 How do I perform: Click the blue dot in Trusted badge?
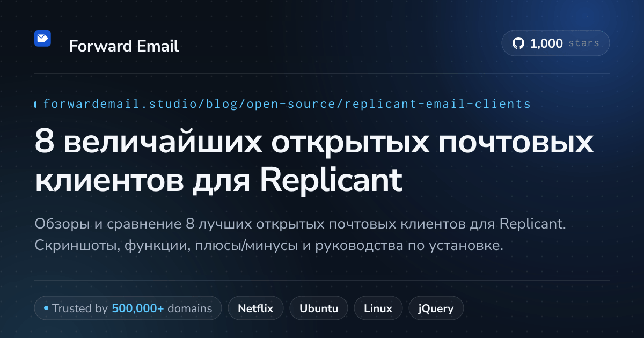(x=46, y=308)
